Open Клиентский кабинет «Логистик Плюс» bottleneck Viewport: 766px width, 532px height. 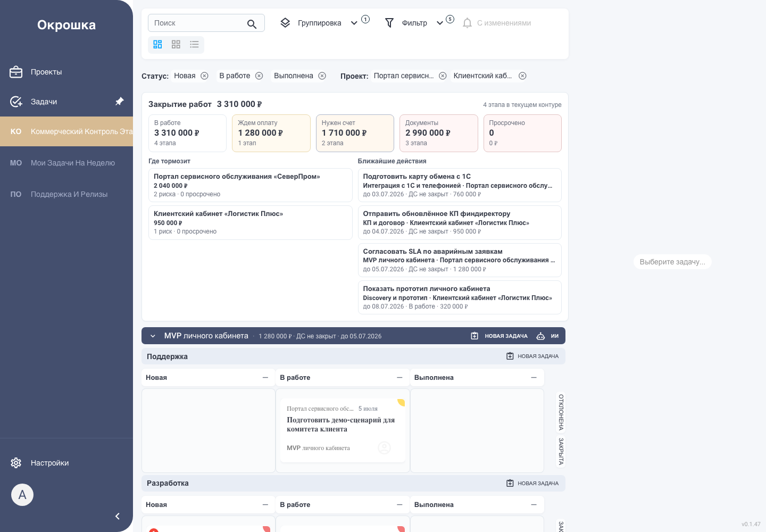coord(251,222)
